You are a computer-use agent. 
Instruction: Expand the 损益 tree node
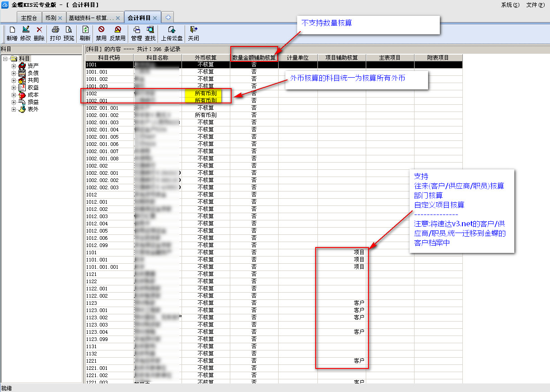14,102
